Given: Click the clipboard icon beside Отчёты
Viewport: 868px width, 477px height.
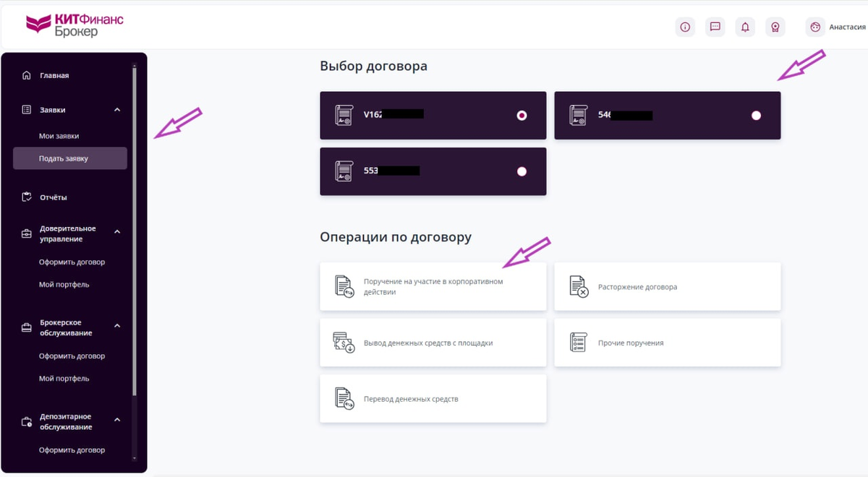Looking at the screenshot, I should [x=27, y=197].
